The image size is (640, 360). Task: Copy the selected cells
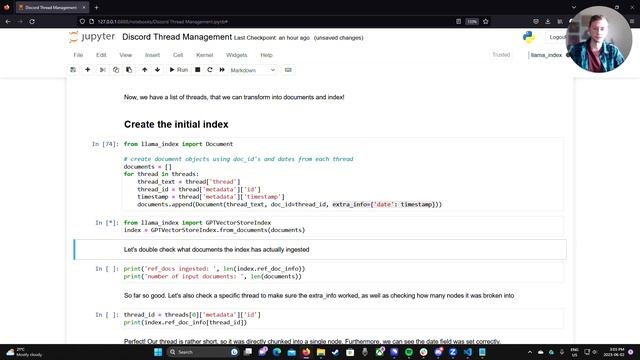pos(116,70)
